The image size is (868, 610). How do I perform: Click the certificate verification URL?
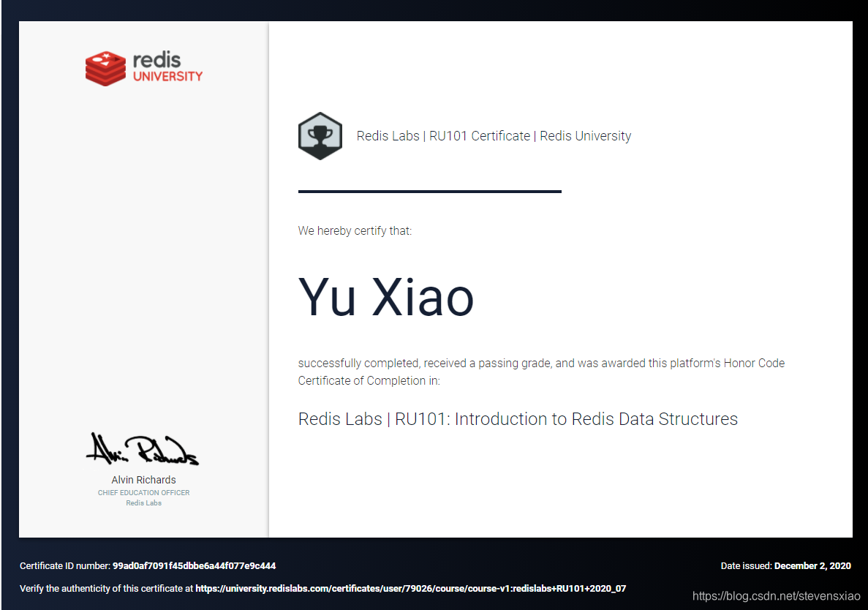point(410,588)
